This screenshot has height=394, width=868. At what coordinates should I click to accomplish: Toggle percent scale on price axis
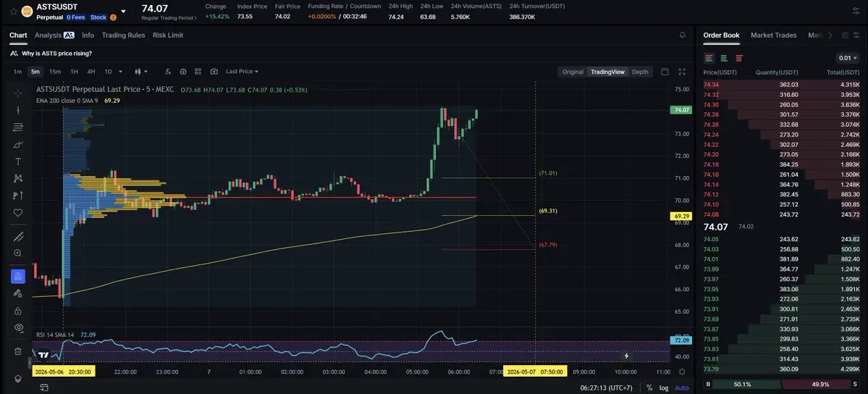[649, 388]
